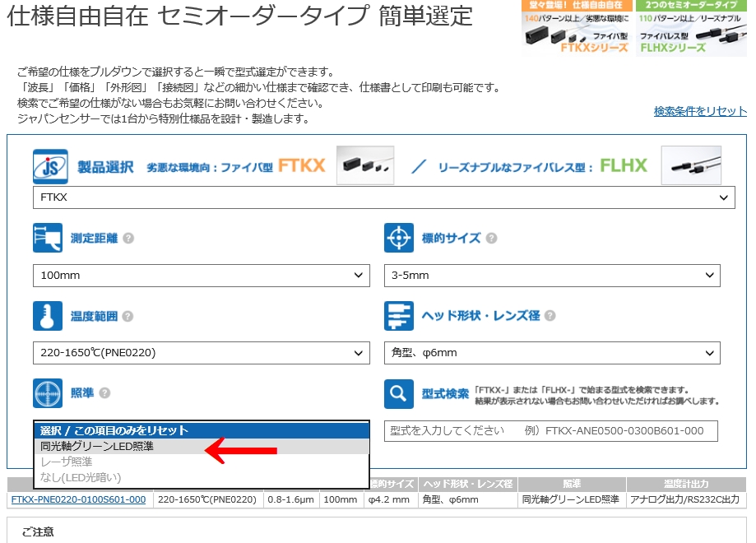Open the 220-1650℃(PNE0220) temperature dropdown
This screenshot has height=543, width=756.
202,353
